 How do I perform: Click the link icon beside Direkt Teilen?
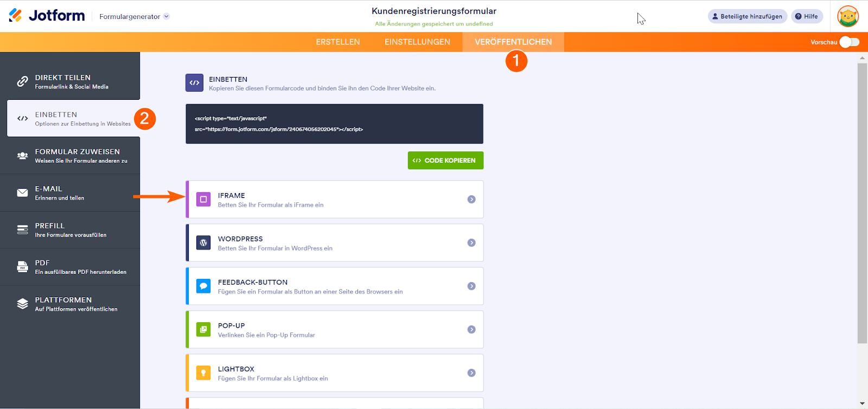point(22,81)
